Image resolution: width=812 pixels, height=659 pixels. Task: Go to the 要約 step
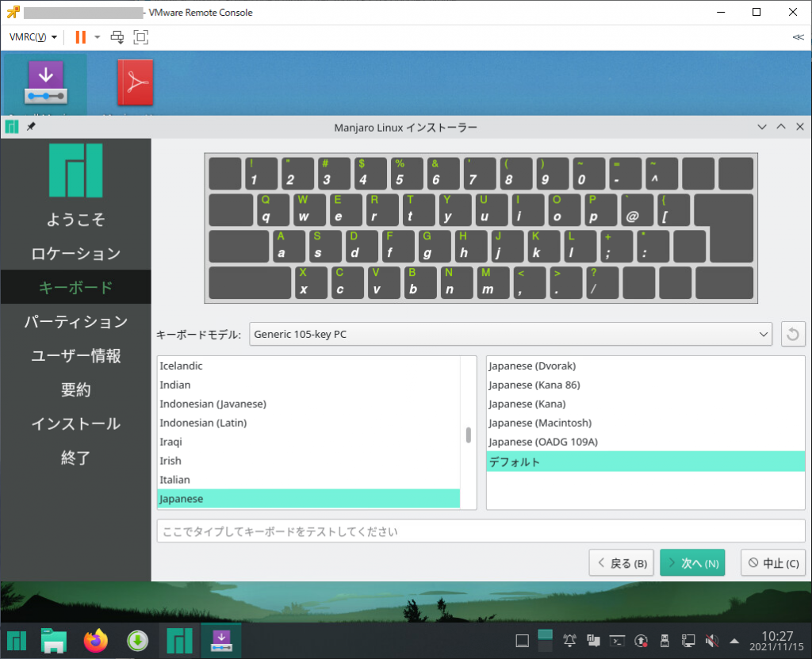75,389
